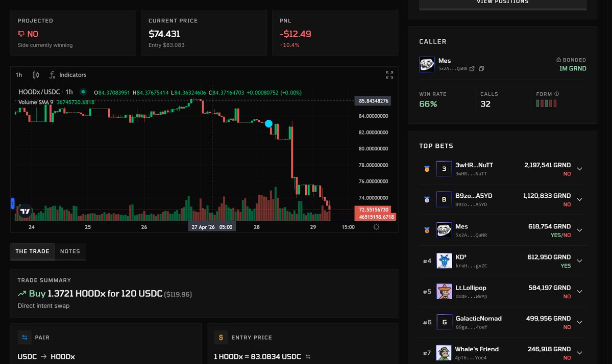
Task: Click the Whale's Friend bettor name
Action: coord(477,349)
